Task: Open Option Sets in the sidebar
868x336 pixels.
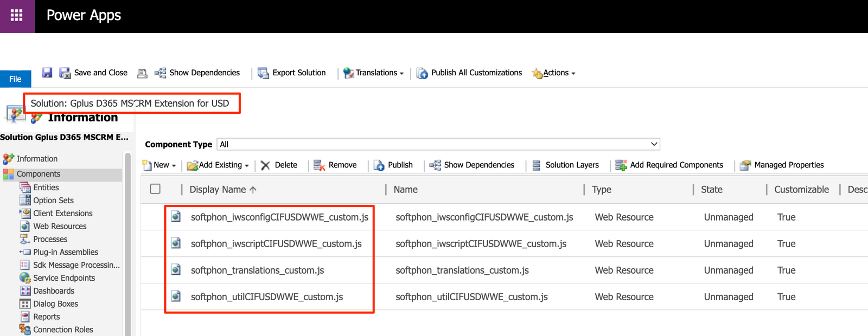Action: tap(53, 201)
